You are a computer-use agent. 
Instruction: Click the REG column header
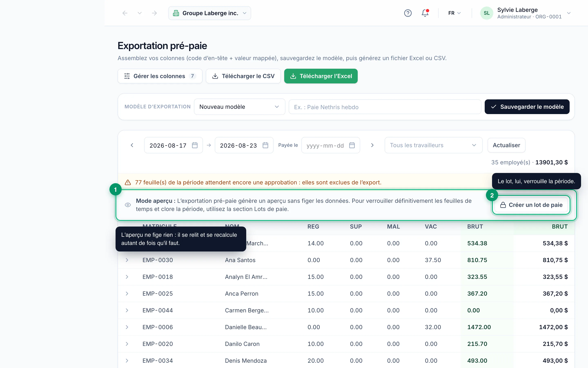(x=313, y=227)
